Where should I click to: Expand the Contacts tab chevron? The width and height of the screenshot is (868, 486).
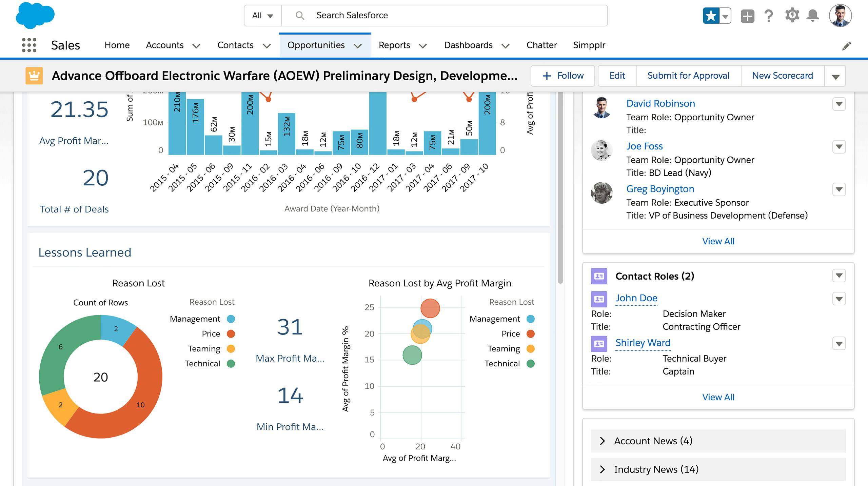click(x=267, y=46)
